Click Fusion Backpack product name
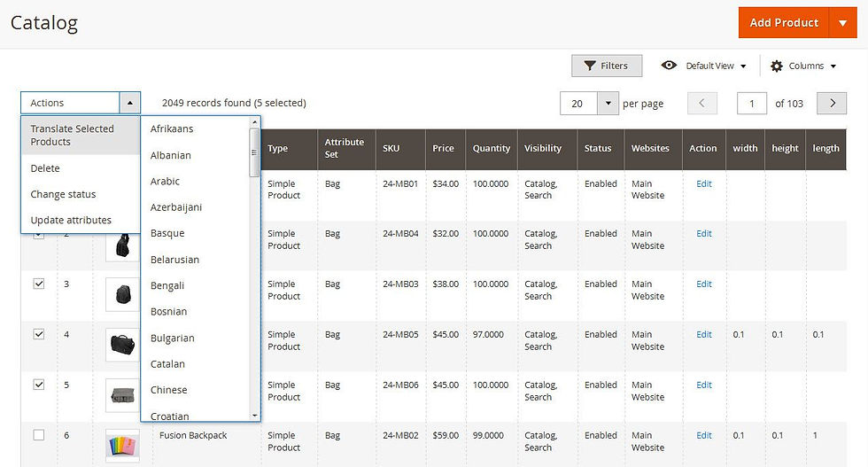The image size is (868, 467). coord(193,435)
